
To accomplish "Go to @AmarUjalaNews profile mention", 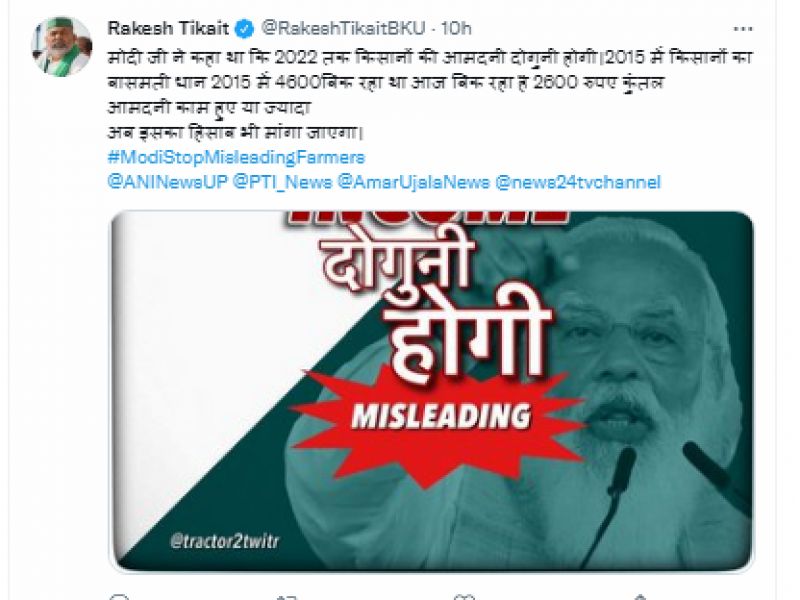I will point(414,182).
